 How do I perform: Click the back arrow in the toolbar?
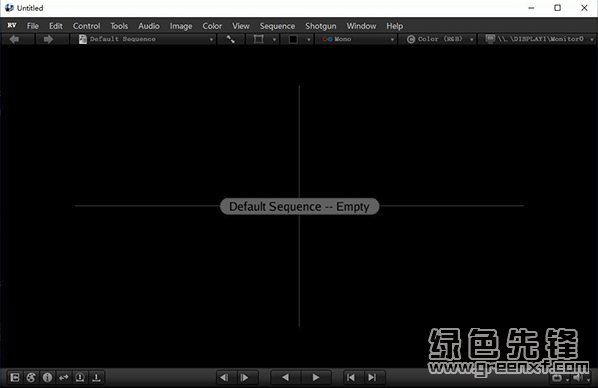click(14, 39)
